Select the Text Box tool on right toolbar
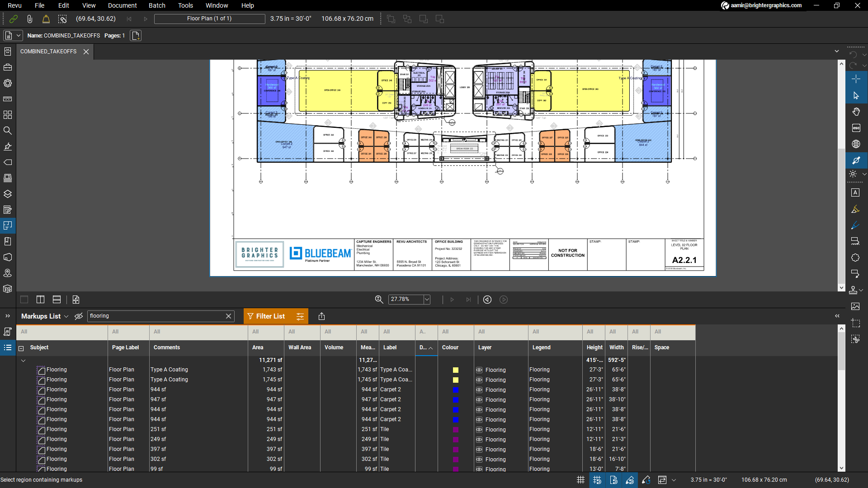 tap(855, 192)
